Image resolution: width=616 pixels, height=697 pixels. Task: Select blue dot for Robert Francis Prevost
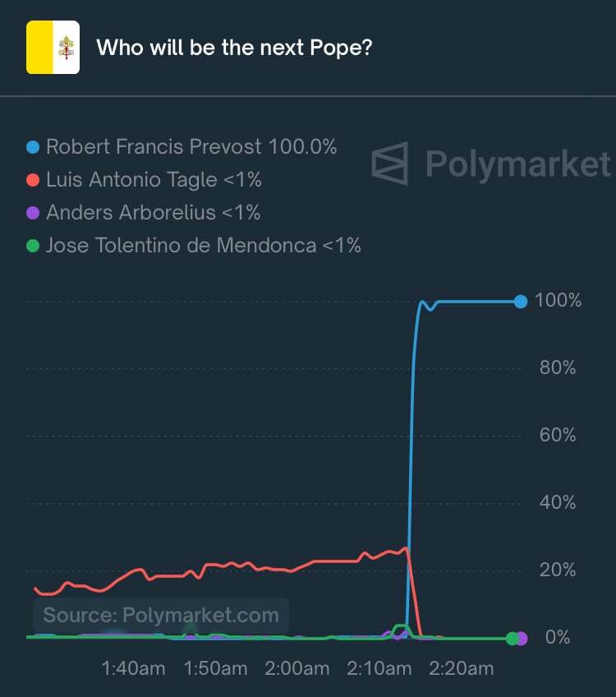[33, 147]
